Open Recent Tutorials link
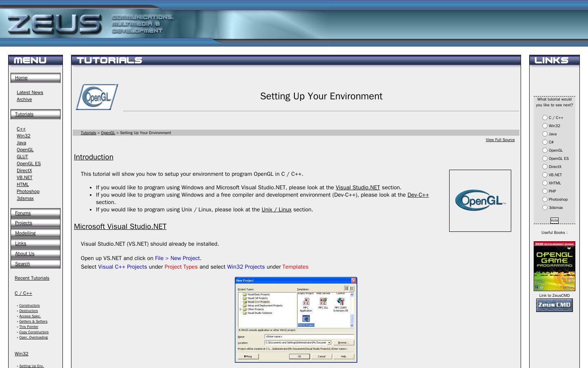 pos(32,278)
